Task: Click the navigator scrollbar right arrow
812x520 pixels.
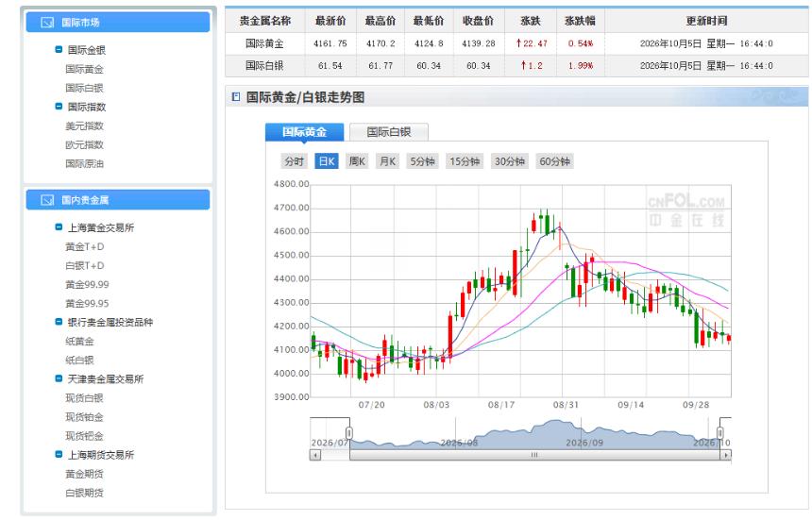Action: click(726, 455)
